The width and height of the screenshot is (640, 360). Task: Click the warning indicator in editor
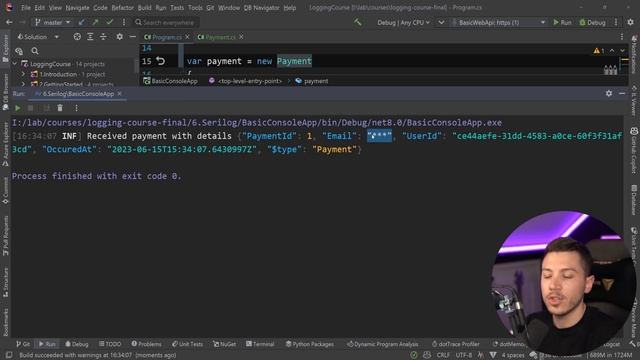tap(599, 51)
